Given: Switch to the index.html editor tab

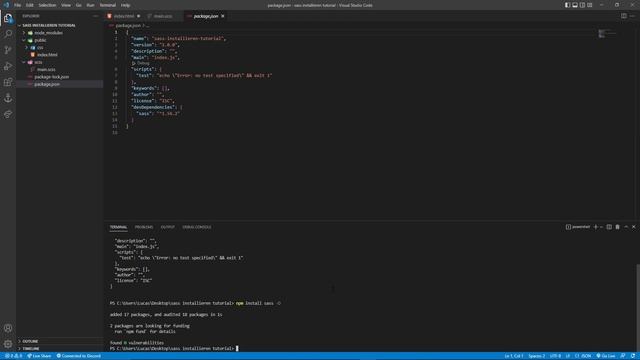Looking at the screenshot, I should pyautogui.click(x=124, y=16).
